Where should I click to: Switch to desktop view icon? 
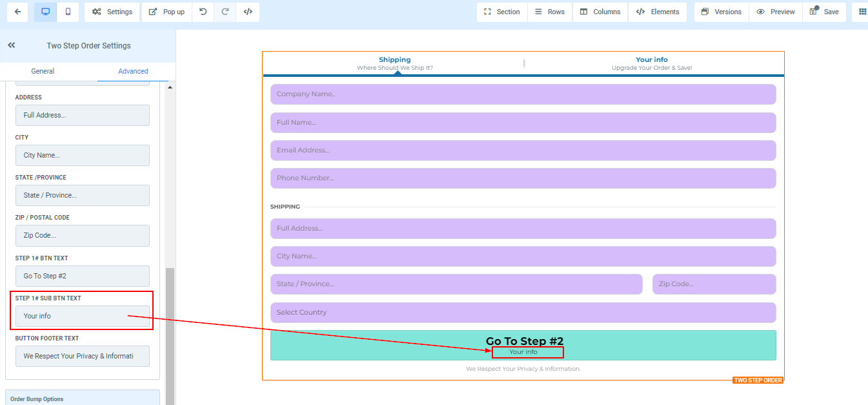click(45, 12)
